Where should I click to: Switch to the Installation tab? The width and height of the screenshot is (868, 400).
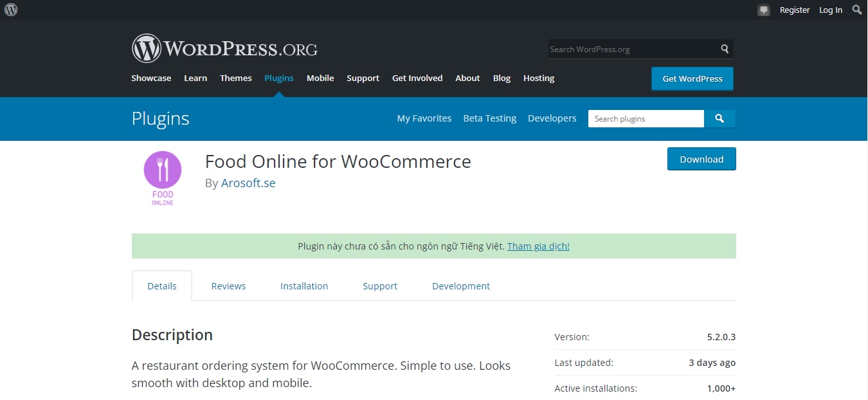coord(304,286)
